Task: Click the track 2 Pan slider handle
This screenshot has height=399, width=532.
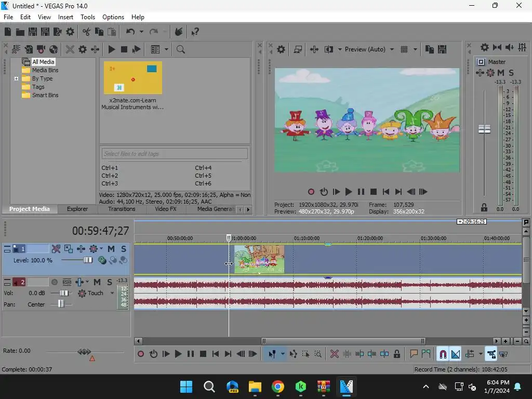Action: click(x=61, y=303)
